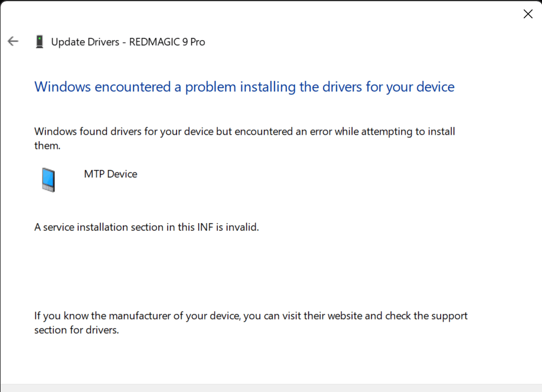Image resolution: width=542 pixels, height=392 pixels.
Task: Close the Update Drivers dialog
Action: coord(528,14)
